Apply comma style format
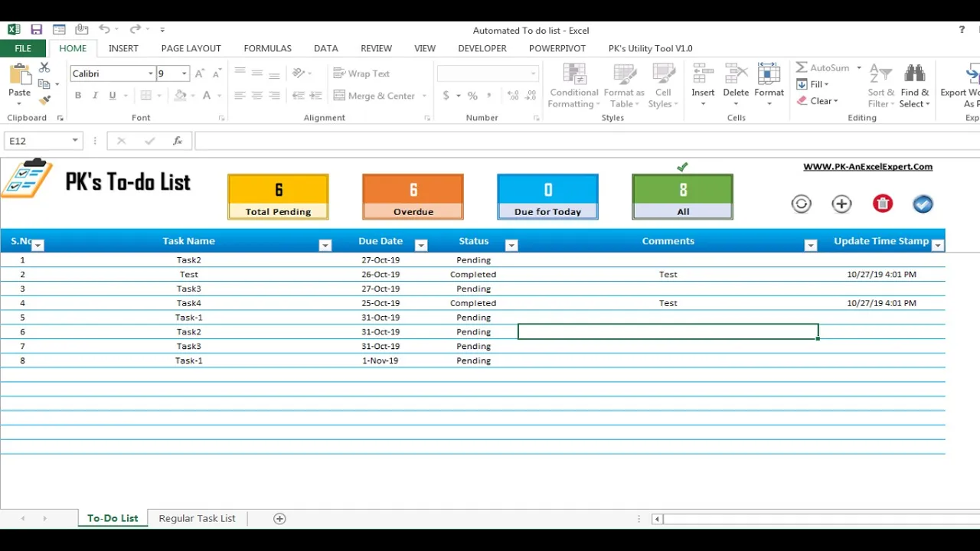Image resolution: width=980 pixels, height=551 pixels. 490,96
